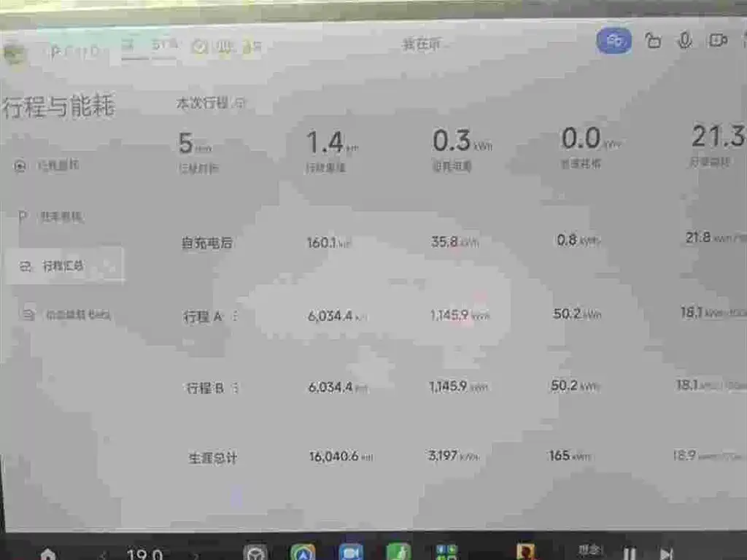The height and width of the screenshot is (560, 747).
Task: Tap the song title beside pause button
Action: pyautogui.click(x=590, y=551)
